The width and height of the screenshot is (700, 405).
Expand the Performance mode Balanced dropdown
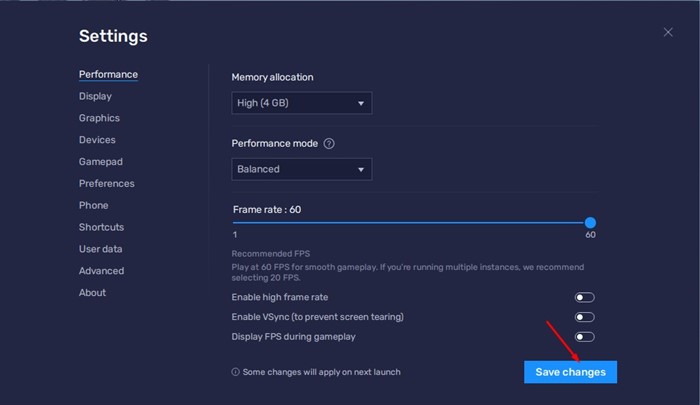(301, 169)
